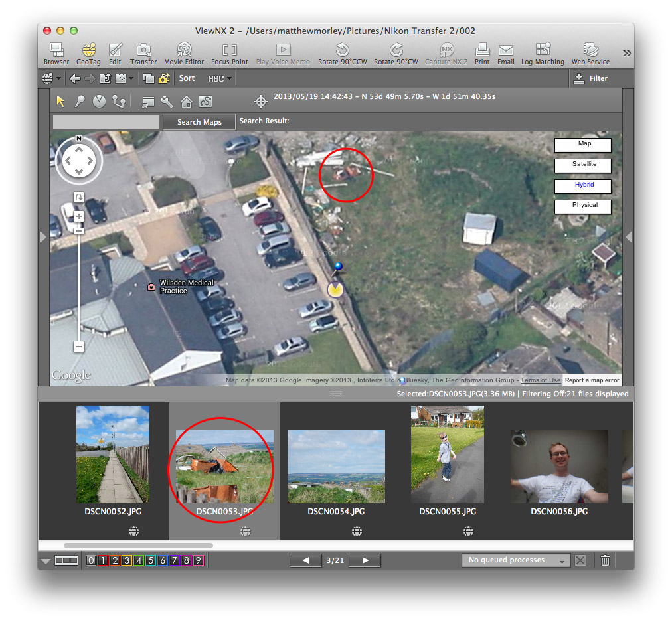Open the ABC sort order dropdown
This screenshot has width=672, height=622.
219,78
